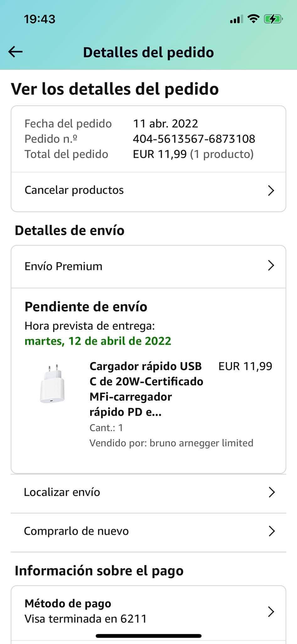
Task: Tap the back arrow icon
Action: 15,52
